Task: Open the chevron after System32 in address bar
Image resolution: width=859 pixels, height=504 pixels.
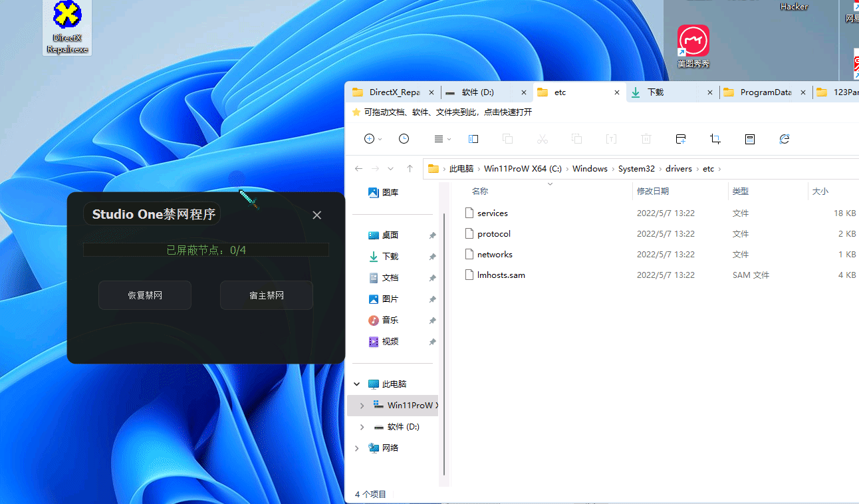Action: tap(660, 169)
